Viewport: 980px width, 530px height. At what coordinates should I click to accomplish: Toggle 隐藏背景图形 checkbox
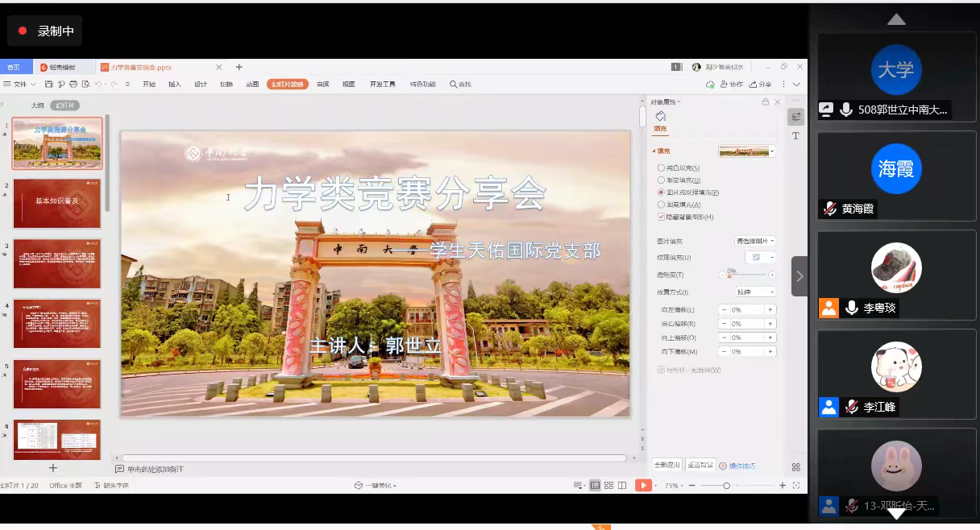[x=662, y=217]
